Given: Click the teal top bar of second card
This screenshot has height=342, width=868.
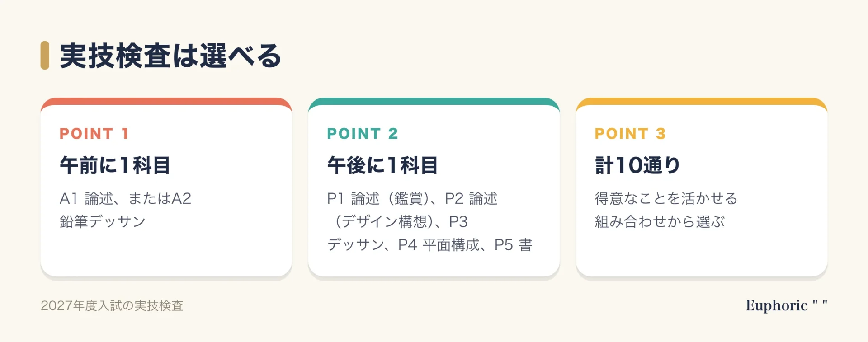Looking at the screenshot, I should pos(434,101).
